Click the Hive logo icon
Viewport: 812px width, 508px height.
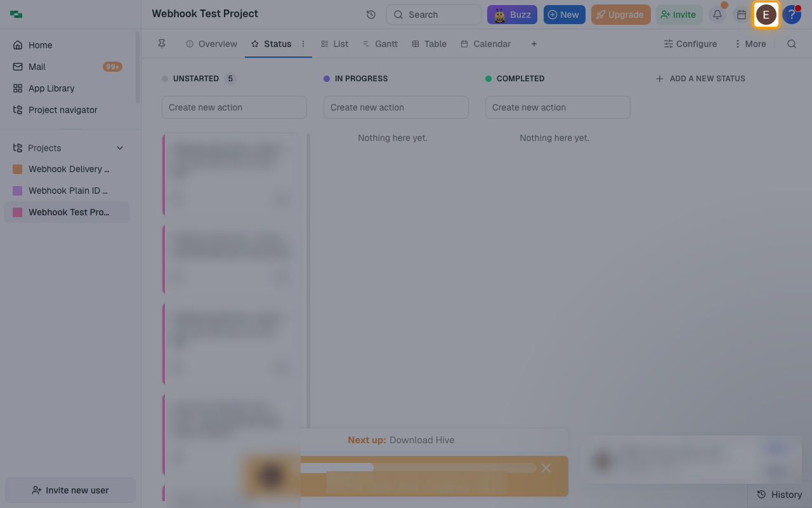[16, 15]
